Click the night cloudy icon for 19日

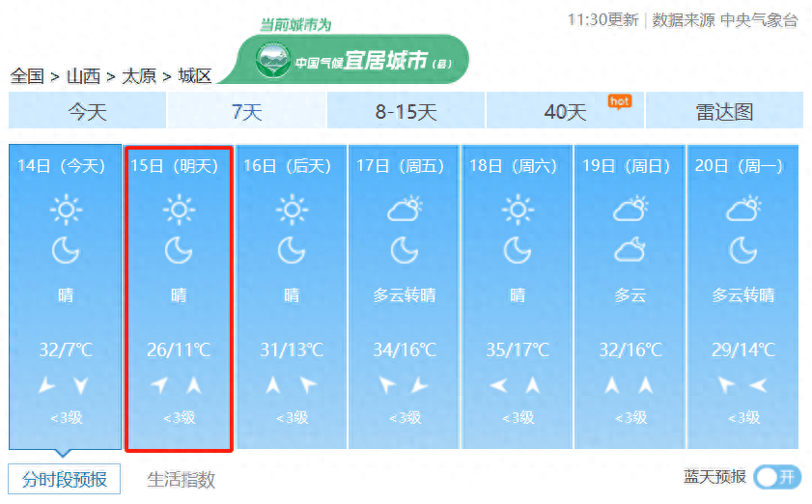[x=630, y=250]
